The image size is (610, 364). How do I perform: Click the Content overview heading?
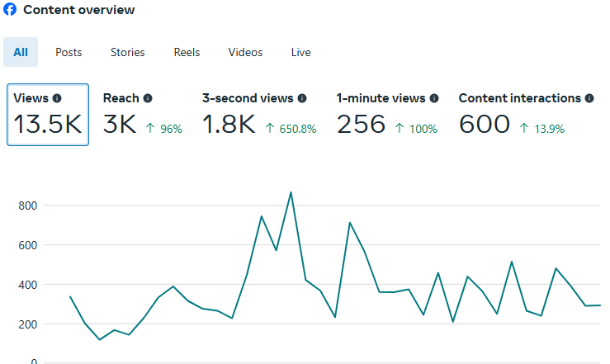(x=78, y=10)
